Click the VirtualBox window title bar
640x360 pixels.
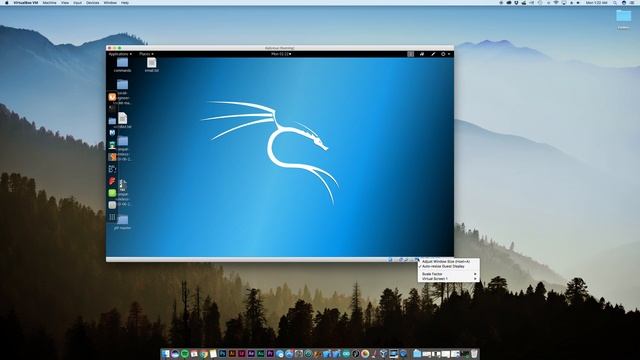(280, 48)
